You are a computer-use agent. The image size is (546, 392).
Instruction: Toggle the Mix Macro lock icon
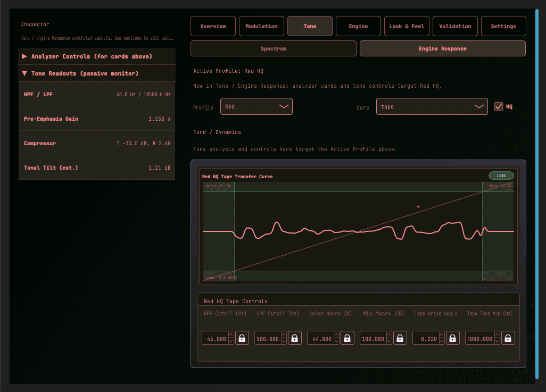(400, 338)
